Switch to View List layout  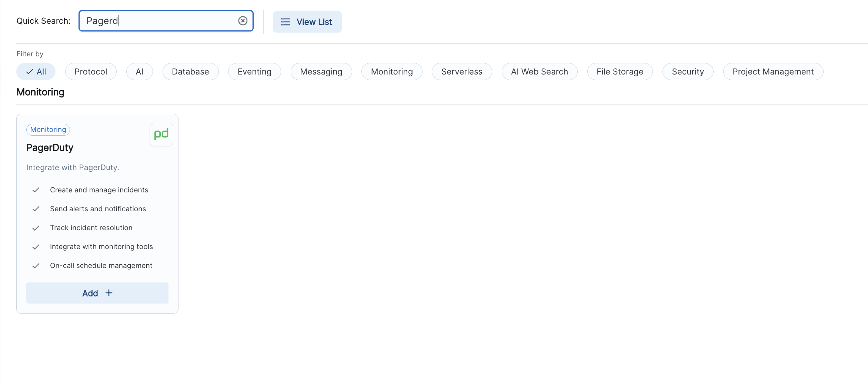pos(307,22)
